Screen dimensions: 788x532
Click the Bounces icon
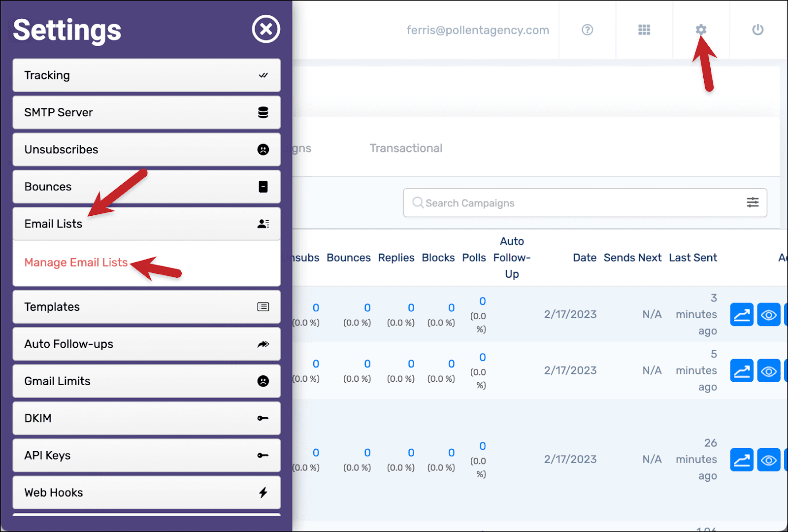pos(263,187)
